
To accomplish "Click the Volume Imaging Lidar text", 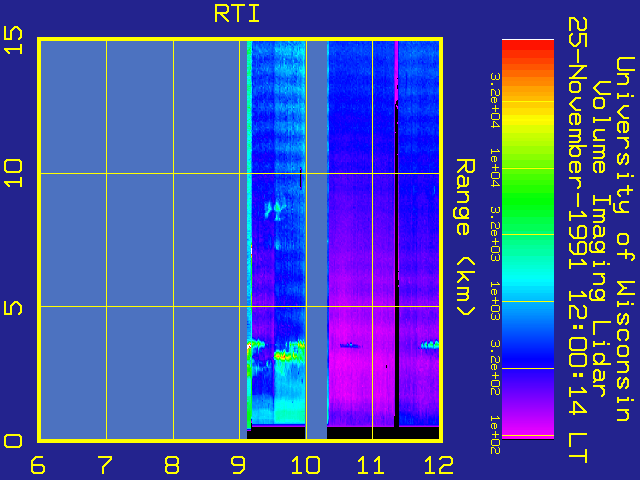I will [x=601, y=239].
